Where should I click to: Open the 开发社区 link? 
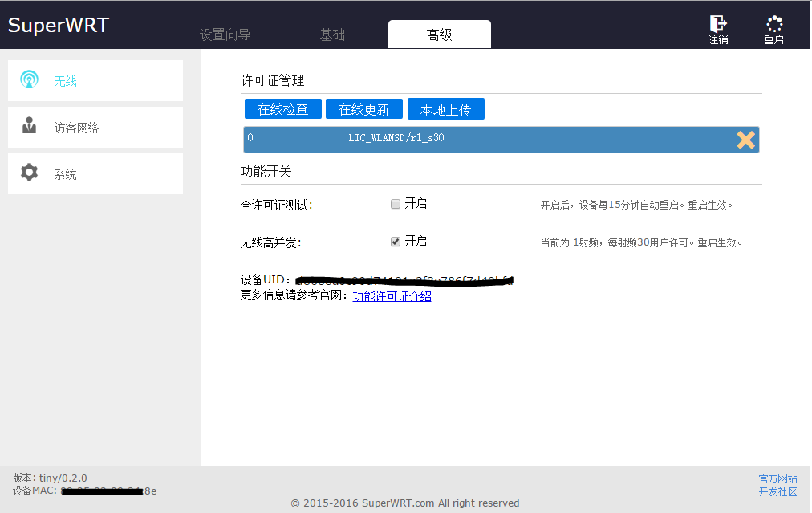[777, 491]
